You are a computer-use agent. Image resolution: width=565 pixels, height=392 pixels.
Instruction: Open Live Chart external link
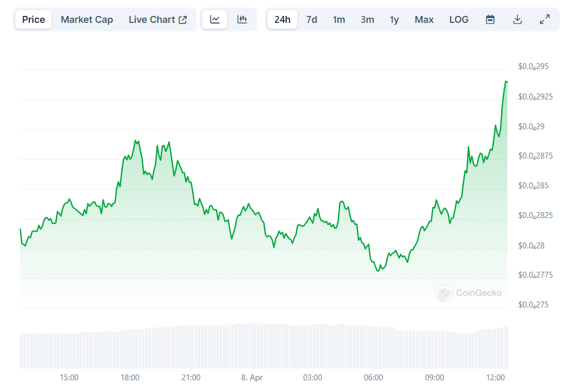157,20
